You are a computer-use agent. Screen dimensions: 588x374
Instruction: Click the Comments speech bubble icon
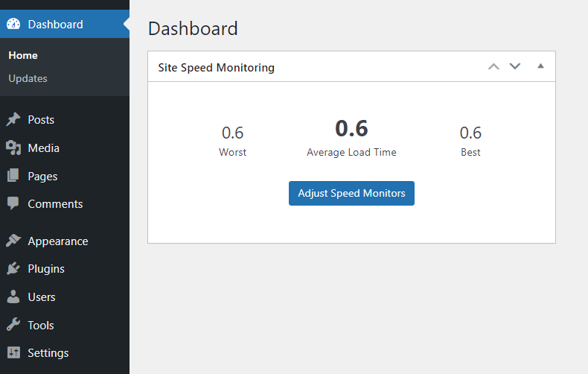13,203
